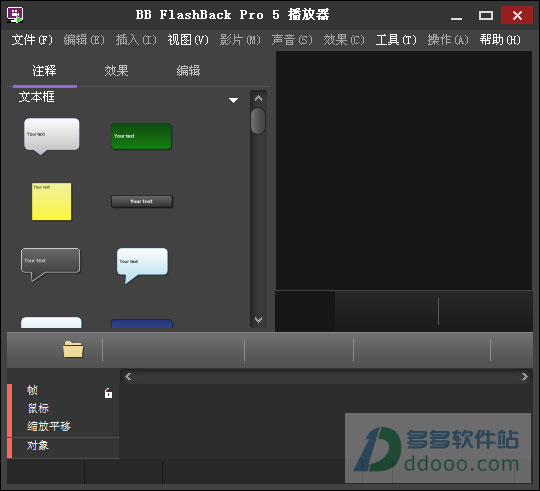Switch to the 注释 tab
This screenshot has height=491, width=540.
click(x=44, y=71)
